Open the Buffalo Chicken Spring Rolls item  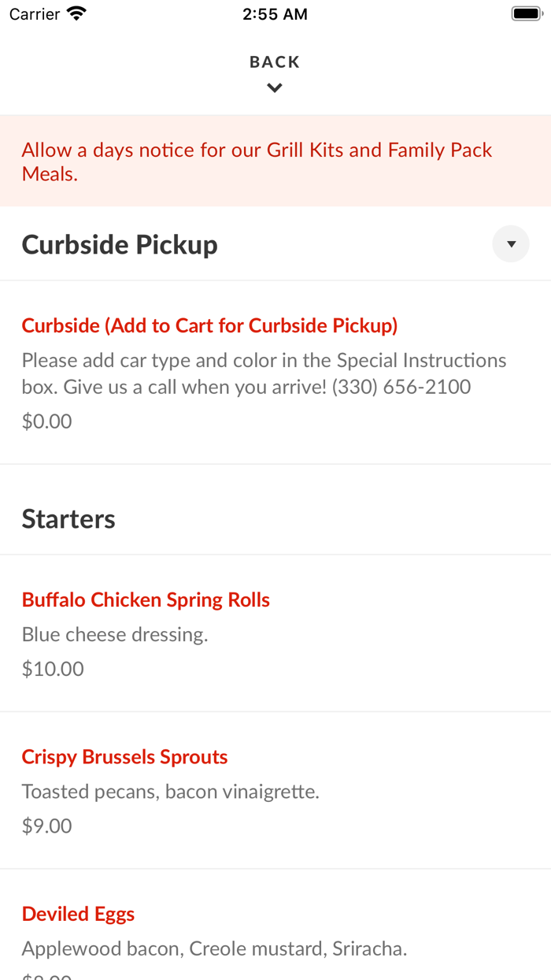[146, 600]
